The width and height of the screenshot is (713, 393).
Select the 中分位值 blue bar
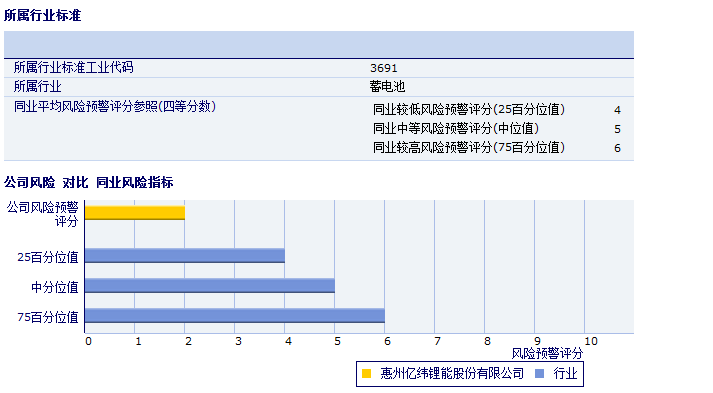tap(210, 286)
